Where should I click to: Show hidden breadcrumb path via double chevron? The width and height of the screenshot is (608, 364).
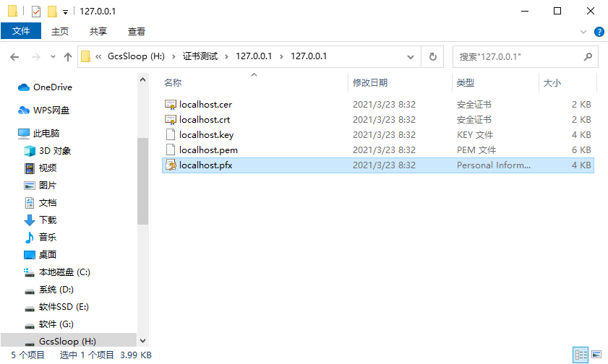98,57
